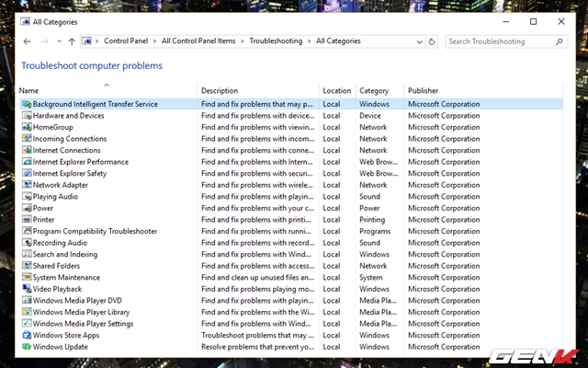This screenshot has height=368, width=588.
Task: Open the recent locations dropdown arrow
Action: tap(59, 41)
